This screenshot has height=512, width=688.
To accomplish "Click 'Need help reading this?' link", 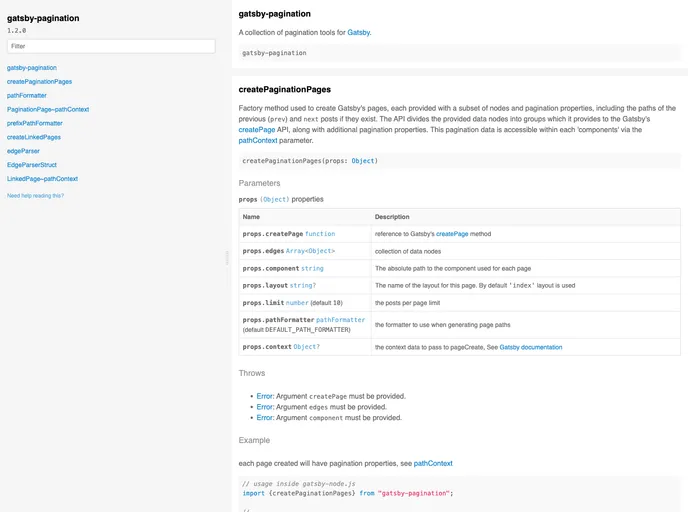I will click(35, 196).
